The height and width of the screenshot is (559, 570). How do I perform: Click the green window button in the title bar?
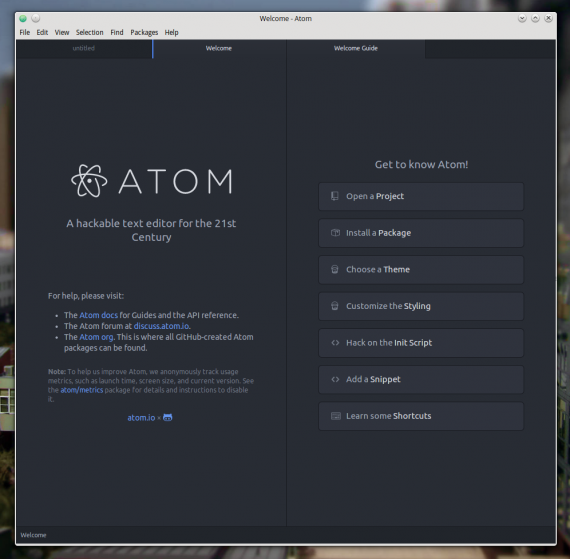[23, 18]
